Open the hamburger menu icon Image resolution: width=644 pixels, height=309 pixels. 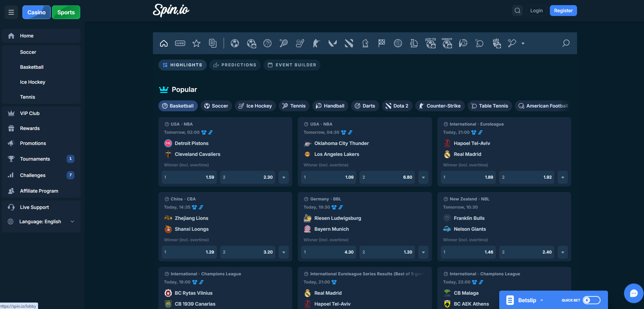tap(11, 12)
